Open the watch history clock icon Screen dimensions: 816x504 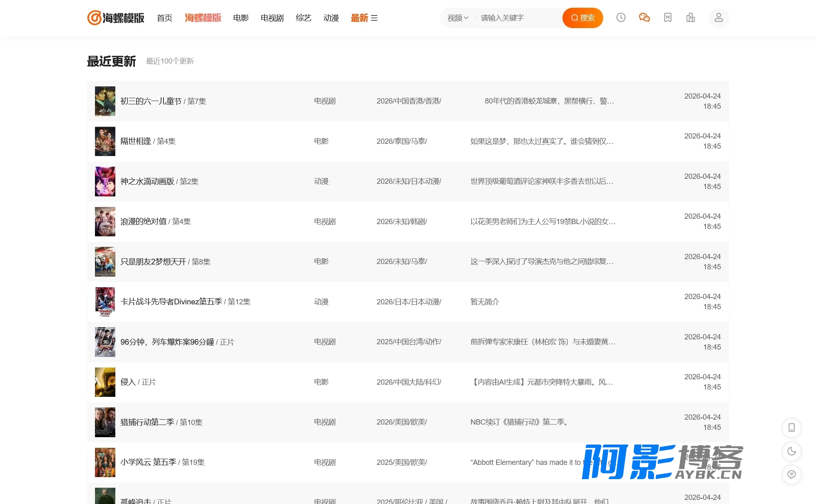[x=621, y=18]
